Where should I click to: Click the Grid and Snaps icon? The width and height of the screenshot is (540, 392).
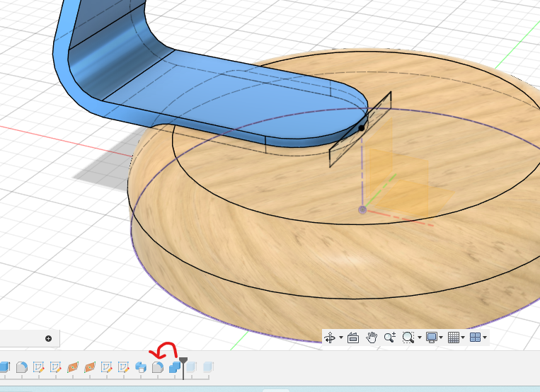[x=454, y=338]
